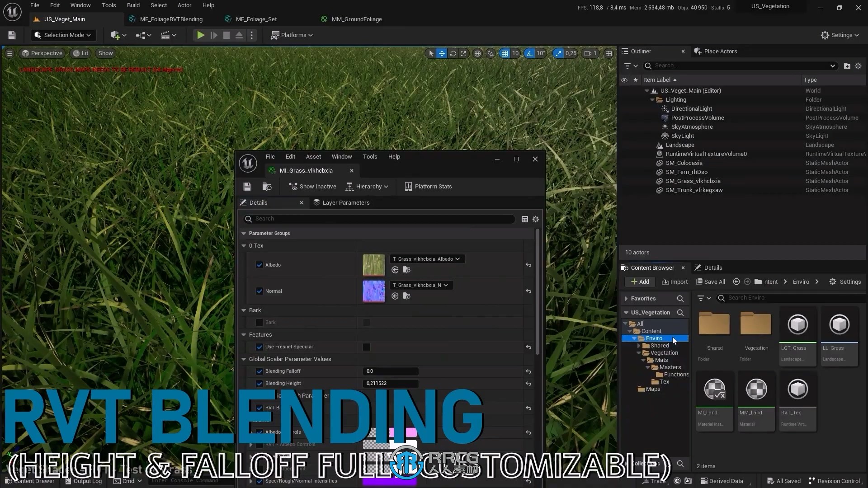Toggle scale snapping icon next to 0,25
868x488 pixels.
(x=559, y=53)
